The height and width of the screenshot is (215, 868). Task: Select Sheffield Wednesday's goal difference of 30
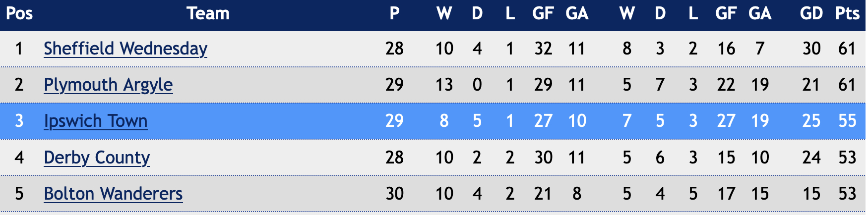click(x=811, y=49)
